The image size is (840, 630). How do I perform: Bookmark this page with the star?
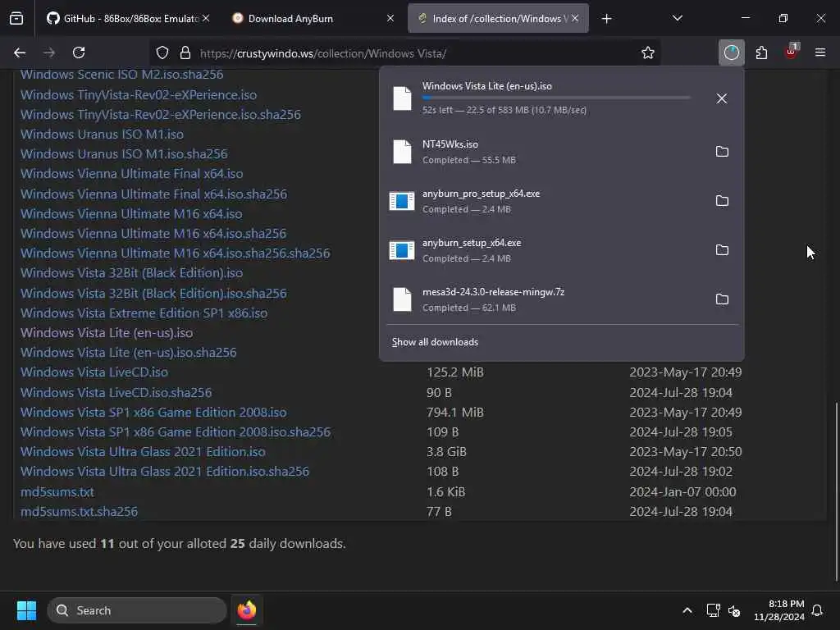[648, 52]
